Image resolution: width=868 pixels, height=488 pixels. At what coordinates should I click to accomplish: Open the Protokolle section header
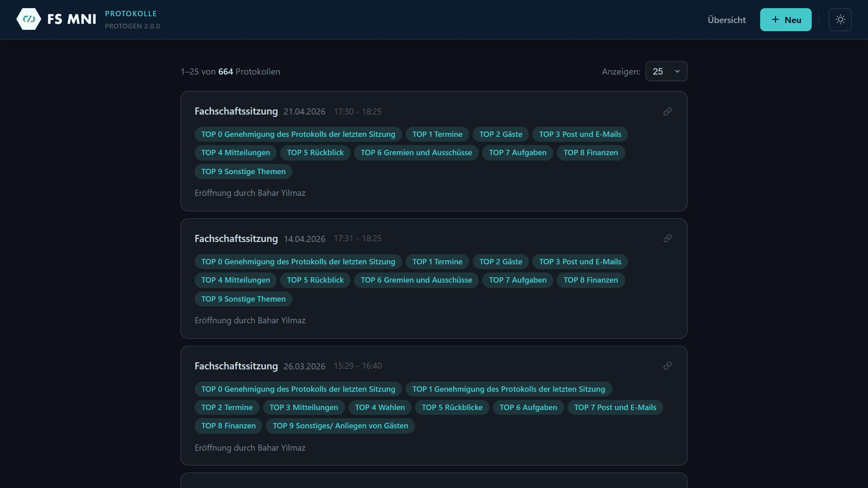point(131,13)
